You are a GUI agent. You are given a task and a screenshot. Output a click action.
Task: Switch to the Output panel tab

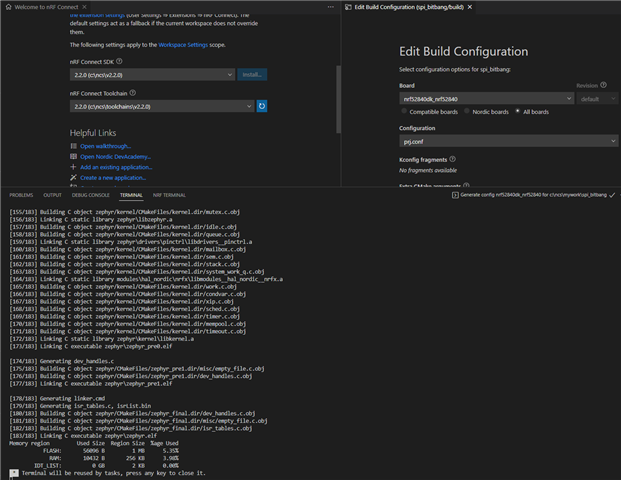[x=52, y=195]
